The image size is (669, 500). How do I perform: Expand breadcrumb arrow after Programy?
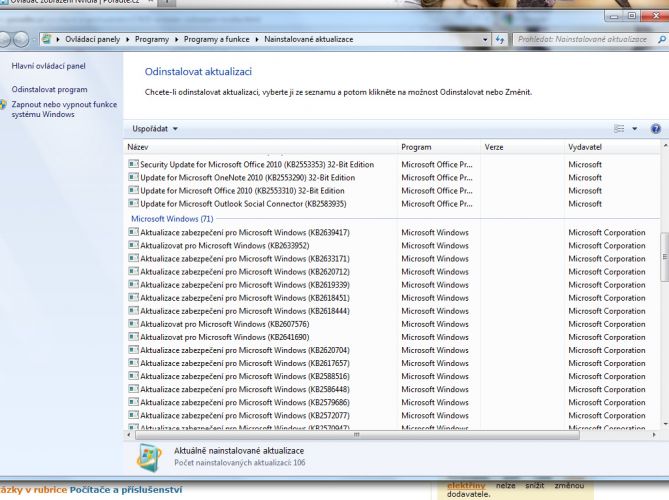pyautogui.click(x=177, y=39)
